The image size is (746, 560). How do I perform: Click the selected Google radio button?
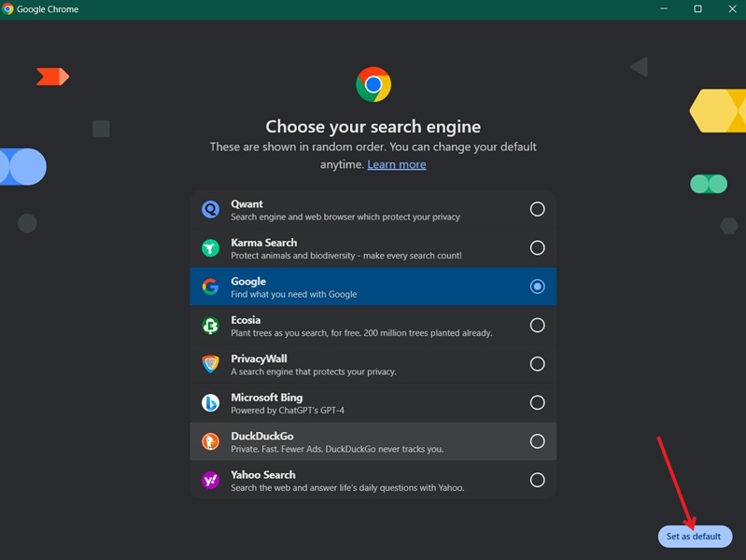coord(537,287)
